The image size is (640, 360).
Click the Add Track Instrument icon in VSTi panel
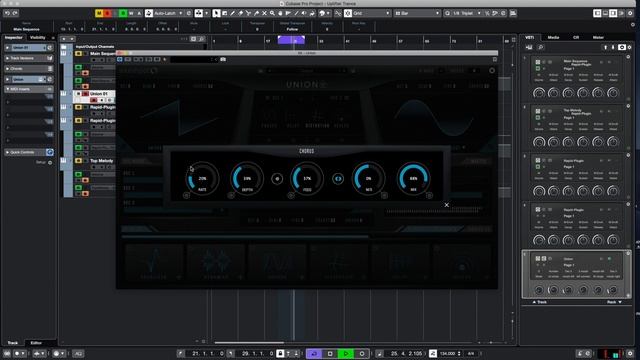pos(529,47)
